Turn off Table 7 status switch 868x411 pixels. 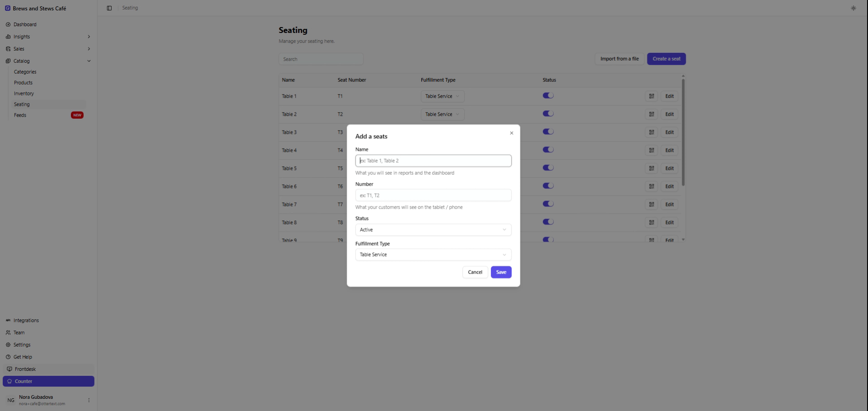pyautogui.click(x=548, y=204)
